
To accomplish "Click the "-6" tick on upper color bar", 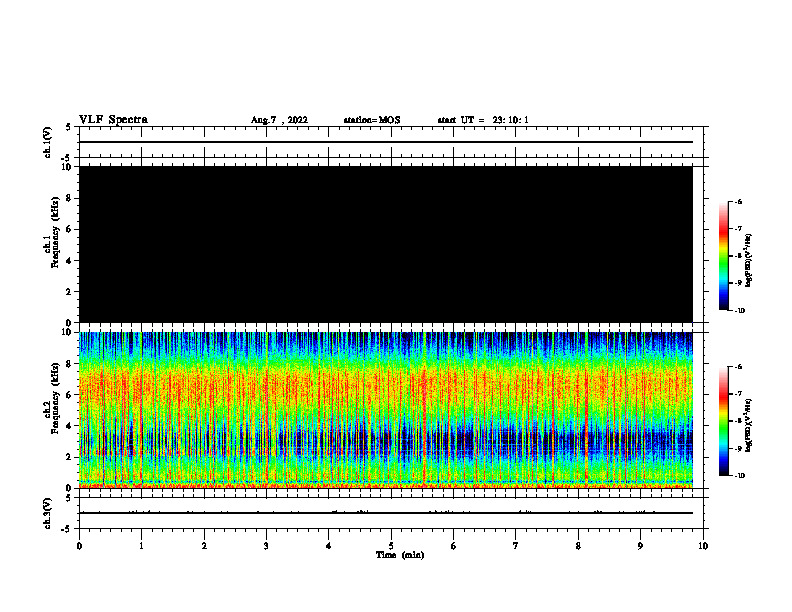I will 738,201.
